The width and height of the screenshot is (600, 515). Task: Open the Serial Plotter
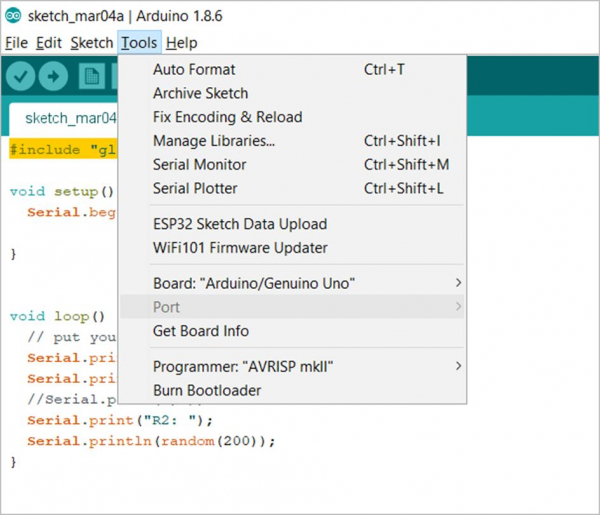tap(195, 188)
